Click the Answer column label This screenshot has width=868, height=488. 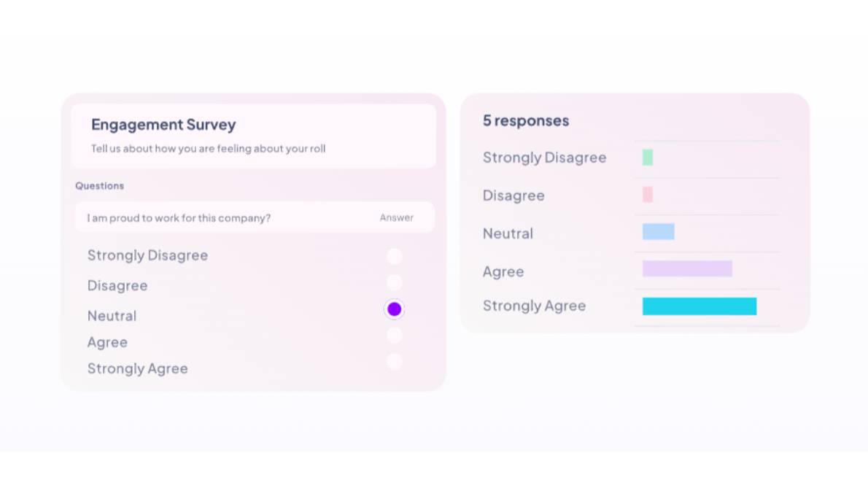point(396,217)
